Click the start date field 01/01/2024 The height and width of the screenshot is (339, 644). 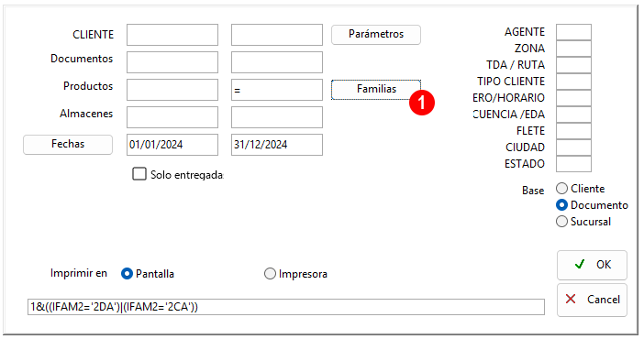[172, 145]
